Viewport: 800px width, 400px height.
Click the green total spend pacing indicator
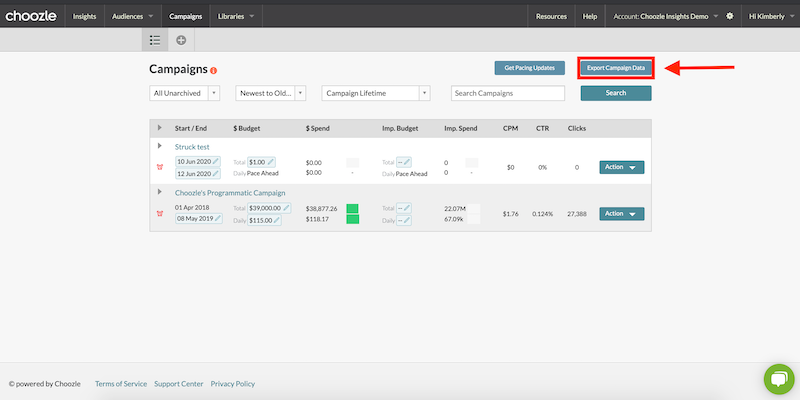coord(352,208)
